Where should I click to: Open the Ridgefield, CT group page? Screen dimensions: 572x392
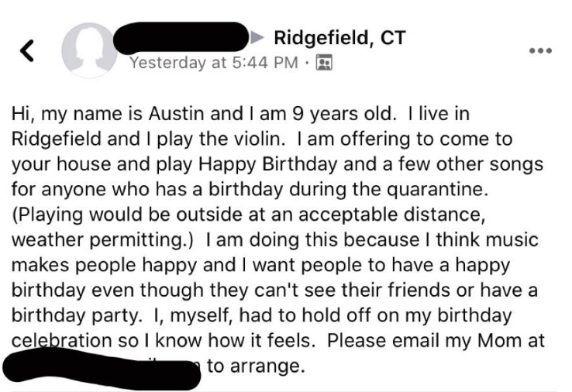coord(339,37)
